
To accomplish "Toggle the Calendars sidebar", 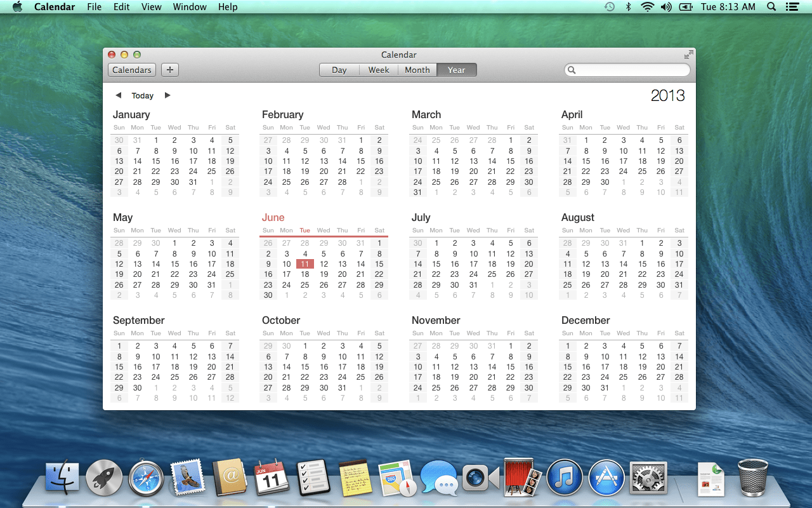I will point(131,70).
